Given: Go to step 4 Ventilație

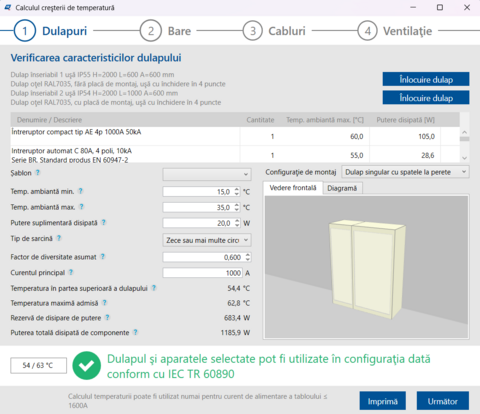Looking at the screenshot, I should coord(395,31).
